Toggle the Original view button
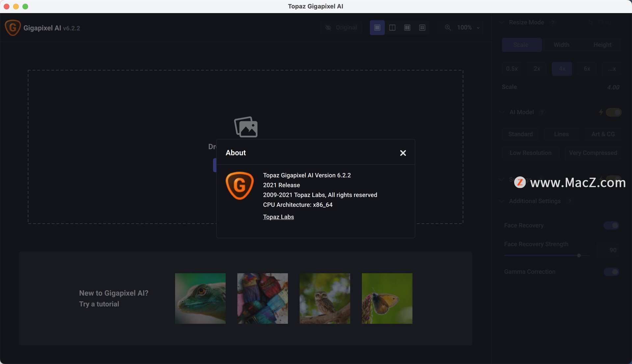 (341, 28)
